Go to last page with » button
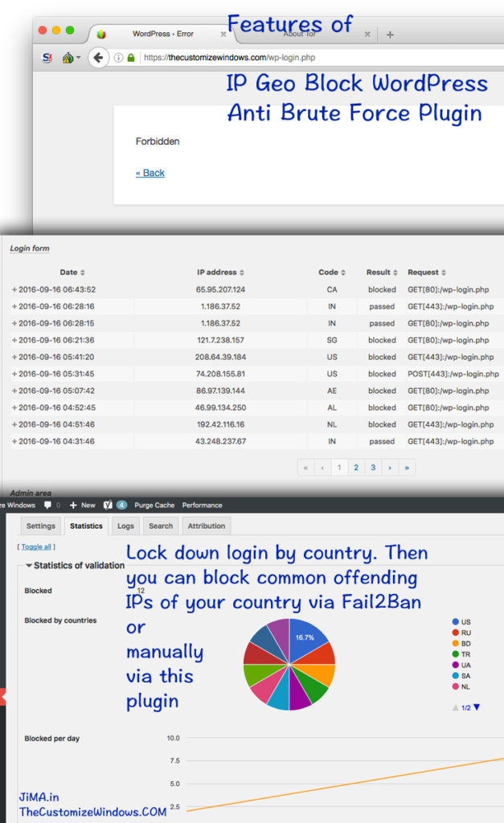Viewport: 504px width, 823px height. pyautogui.click(x=407, y=467)
